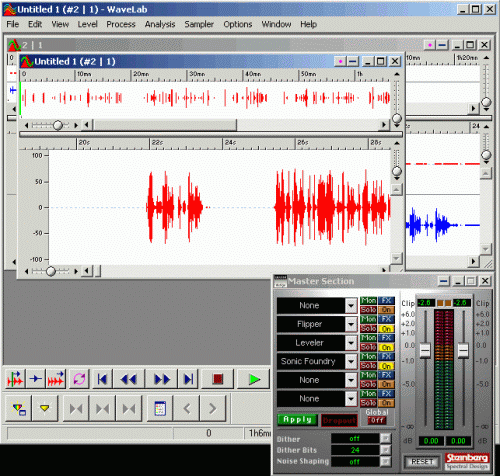Open the Leveler effect slot dropdown
The height and width of the screenshot is (476, 500).
pyautogui.click(x=351, y=343)
